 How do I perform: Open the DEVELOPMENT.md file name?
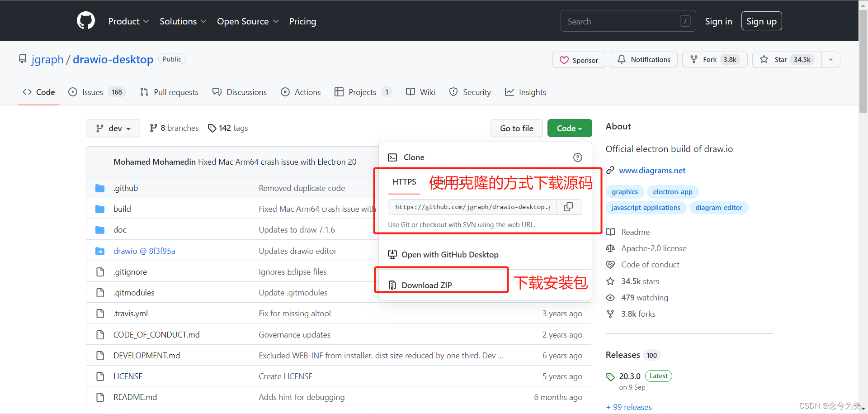tap(146, 356)
